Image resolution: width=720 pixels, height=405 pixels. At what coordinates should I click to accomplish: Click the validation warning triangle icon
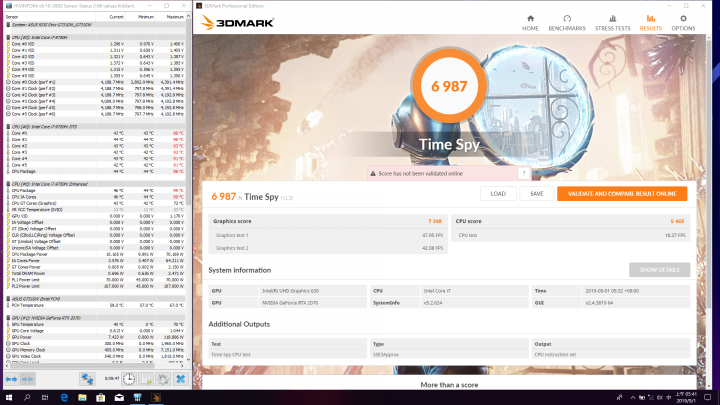tap(373, 174)
